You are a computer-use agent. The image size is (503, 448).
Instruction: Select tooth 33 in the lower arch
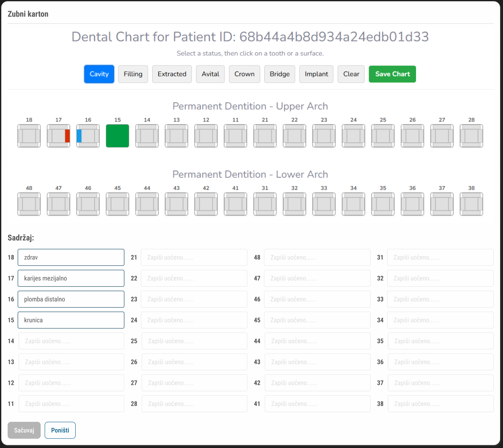point(324,204)
